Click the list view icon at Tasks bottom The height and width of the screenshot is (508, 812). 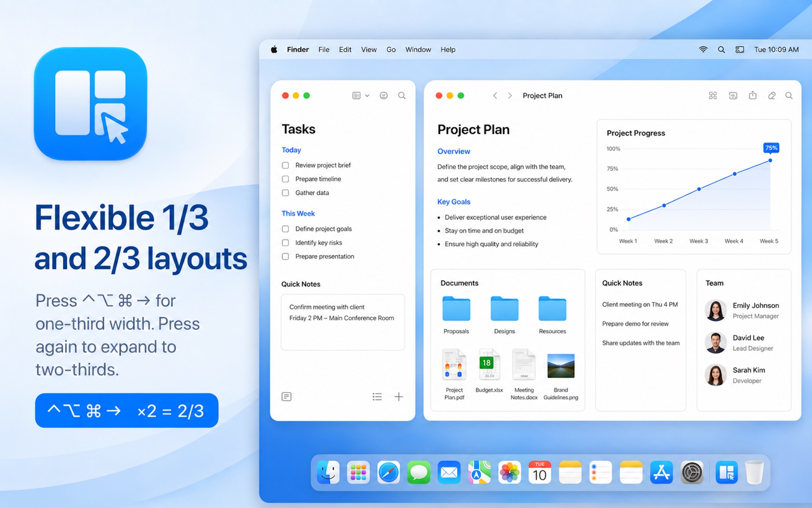[x=377, y=396]
